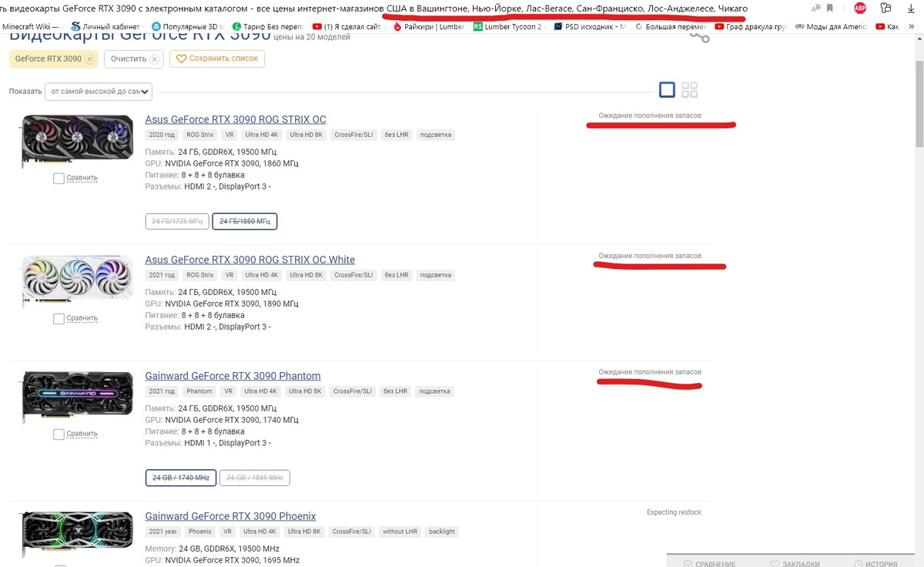
Task: Click without LHR tag on Gainward Phoenix
Action: (400, 532)
